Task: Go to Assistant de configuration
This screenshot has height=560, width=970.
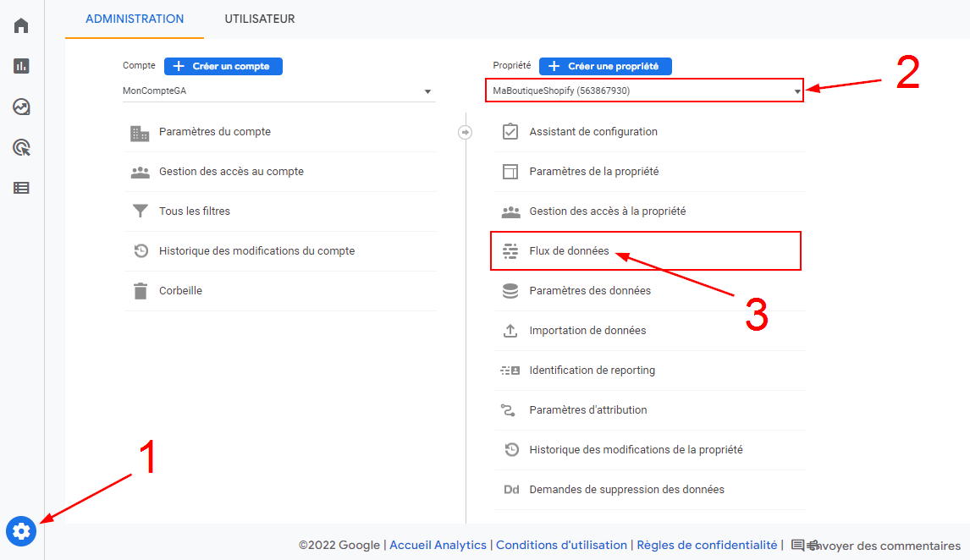Action: (x=592, y=132)
